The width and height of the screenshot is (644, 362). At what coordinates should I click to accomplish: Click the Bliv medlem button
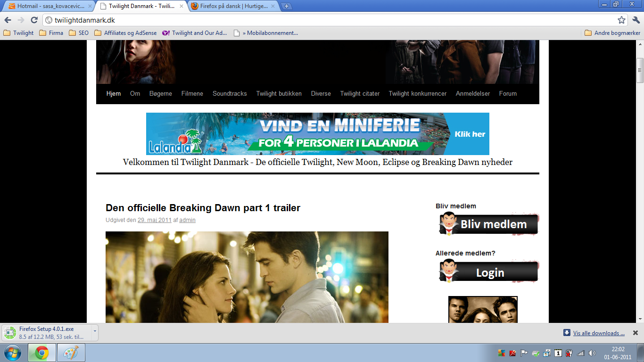click(488, 224)
